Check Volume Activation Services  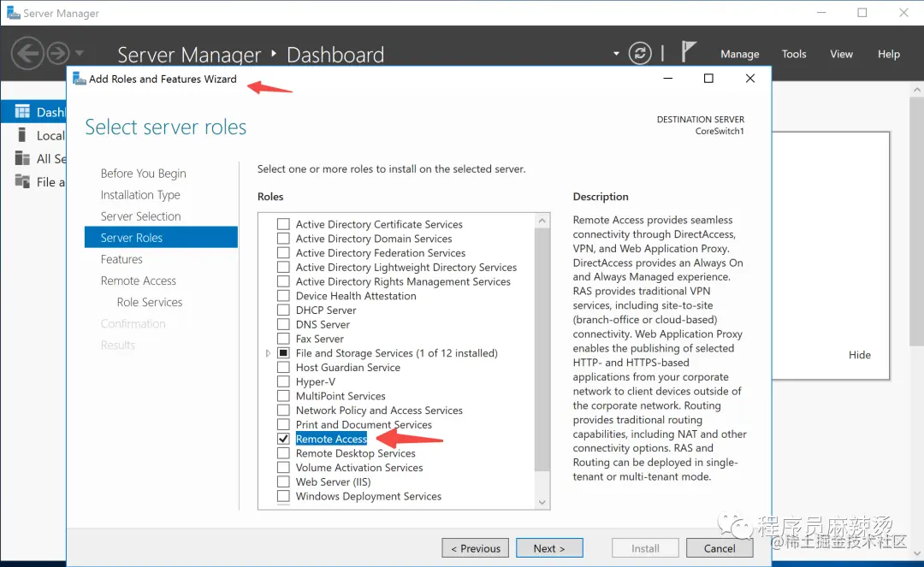(283, 468)
